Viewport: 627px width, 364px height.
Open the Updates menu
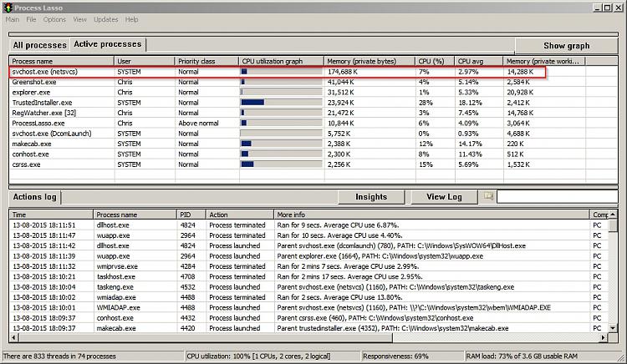105,19
